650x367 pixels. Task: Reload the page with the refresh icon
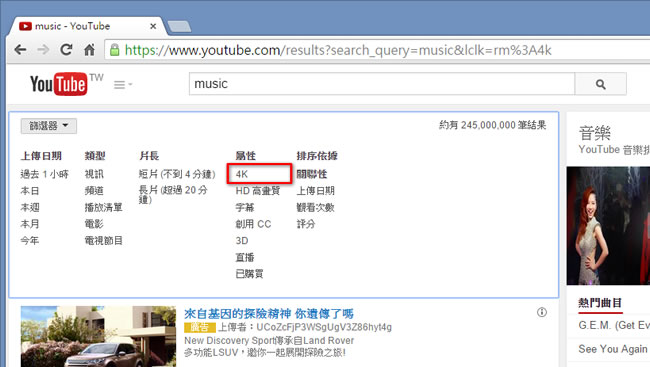click(66, 50)
